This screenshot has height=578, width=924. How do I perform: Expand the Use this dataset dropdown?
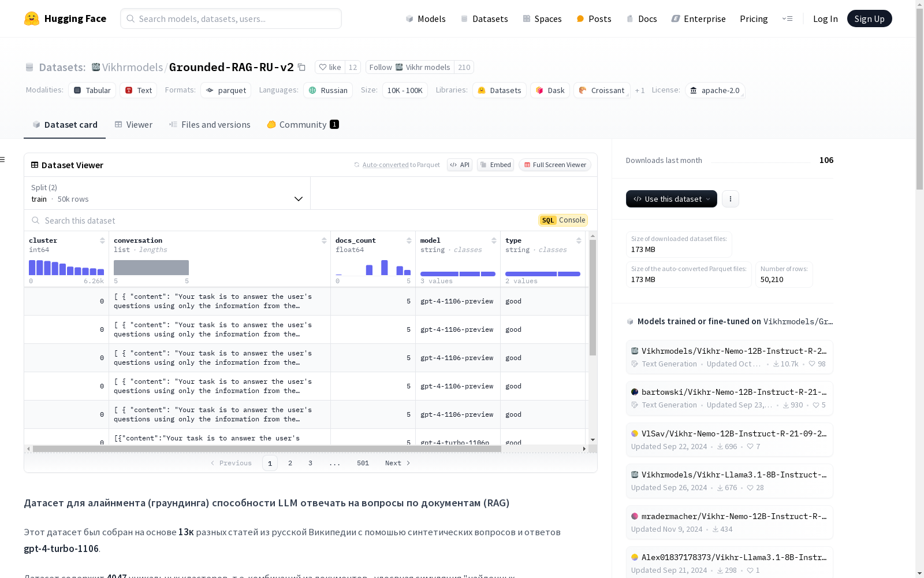coord(672,199)
